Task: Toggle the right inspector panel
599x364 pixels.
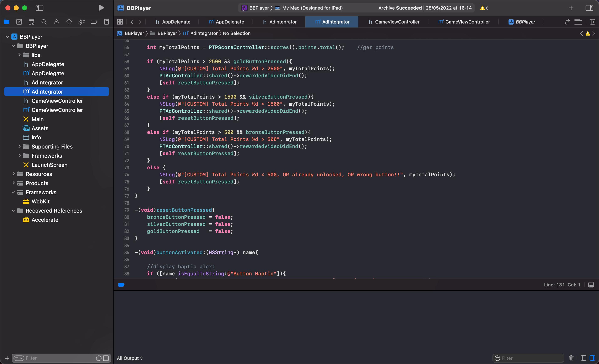Action: [589, 8]
